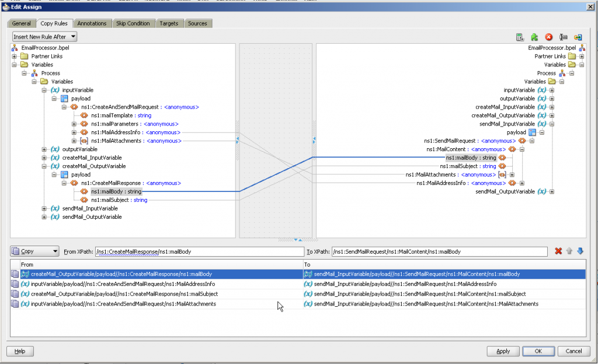598x364 pixels.
Task: Delete selected copy rule with red X
Action: (x=558, y=251)
